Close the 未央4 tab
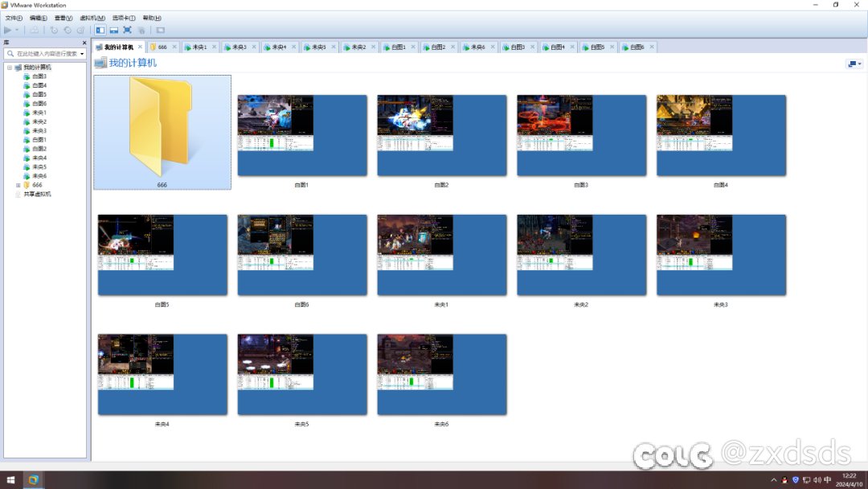This screenshot has width=868, height=489. 293,47
